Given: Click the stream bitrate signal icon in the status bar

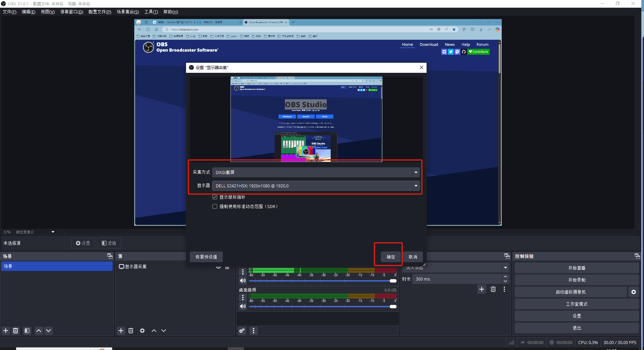Looking at the screenshot, I should click(511, 342).
